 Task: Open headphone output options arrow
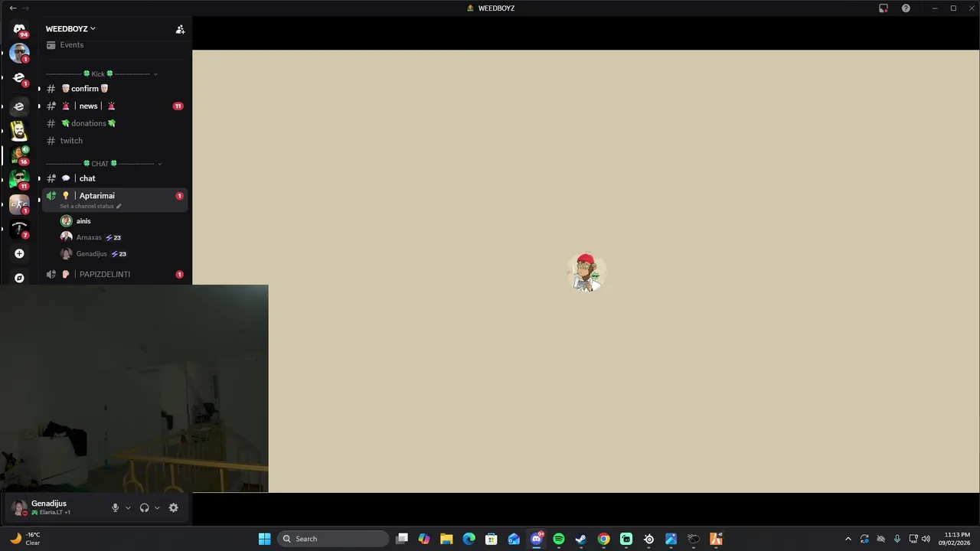157,507
